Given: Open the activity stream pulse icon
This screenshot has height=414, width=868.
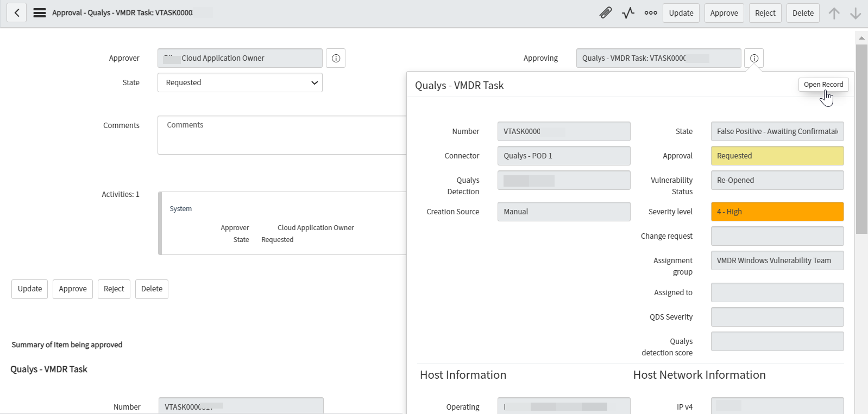Looking at the screenshot, I should pyautogui.click(x=628, y=13).
